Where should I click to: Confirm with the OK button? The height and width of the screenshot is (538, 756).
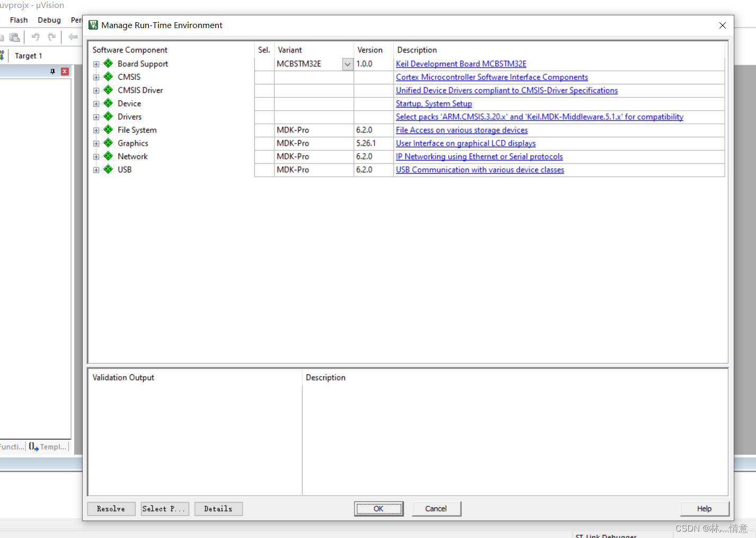(379, 509)
